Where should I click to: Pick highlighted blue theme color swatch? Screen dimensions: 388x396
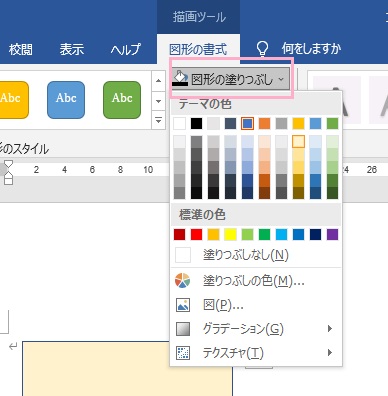tap(247, 124)
